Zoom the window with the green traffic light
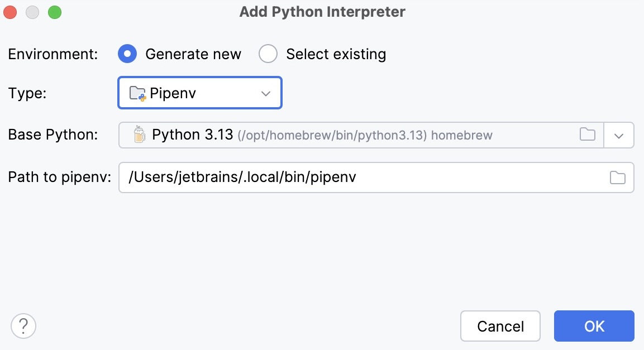This screenshot has height=350, width=644. click(x=54, y=11)
